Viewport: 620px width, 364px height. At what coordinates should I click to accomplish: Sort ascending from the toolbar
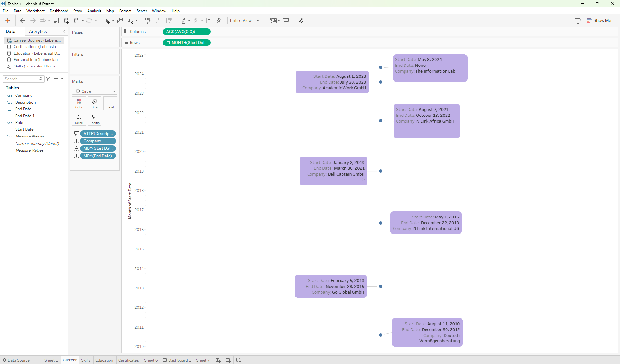[x=158, y=21]
